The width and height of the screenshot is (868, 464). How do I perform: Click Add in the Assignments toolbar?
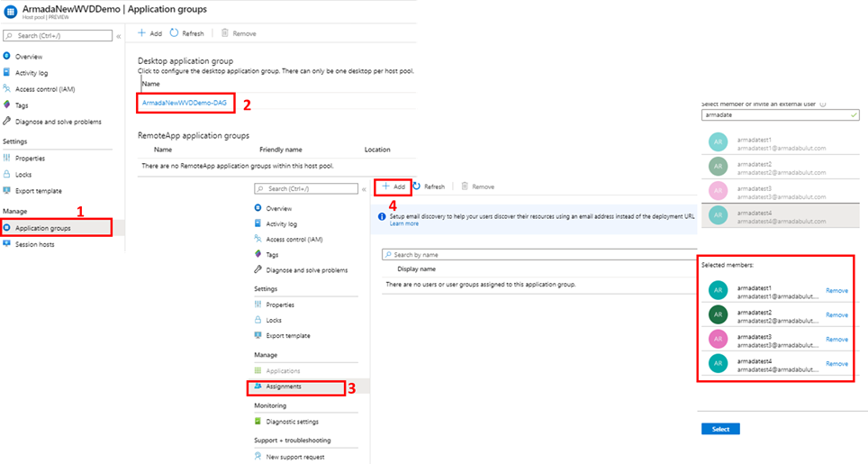point(393,187)
